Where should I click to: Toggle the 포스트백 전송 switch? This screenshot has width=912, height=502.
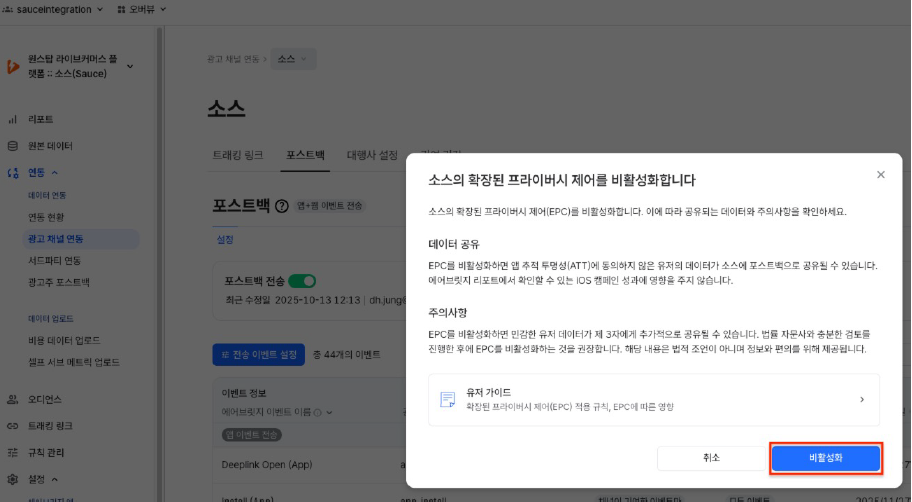click(302, 282)
